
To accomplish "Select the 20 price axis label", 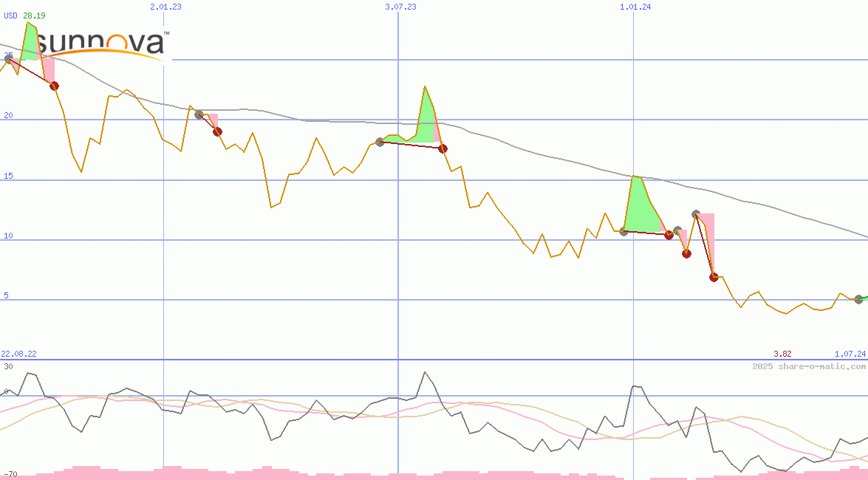I will 8,116.
